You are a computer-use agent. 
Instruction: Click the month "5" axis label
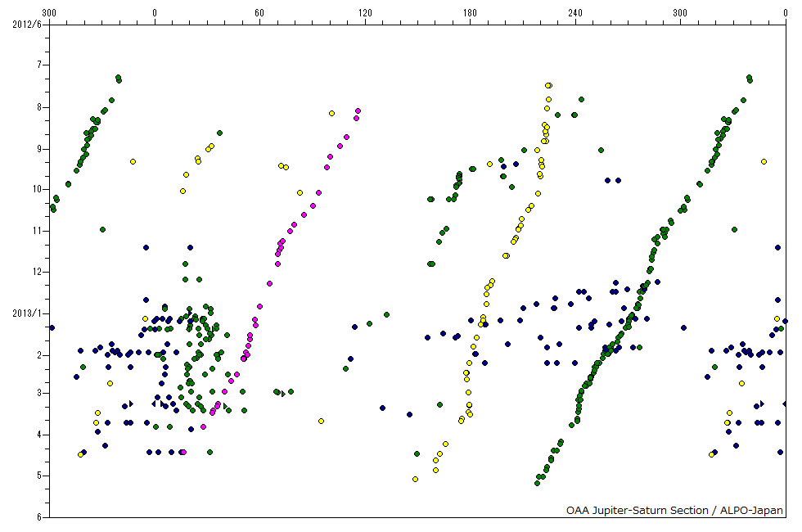pyautogui.click(x=39, y=476)
